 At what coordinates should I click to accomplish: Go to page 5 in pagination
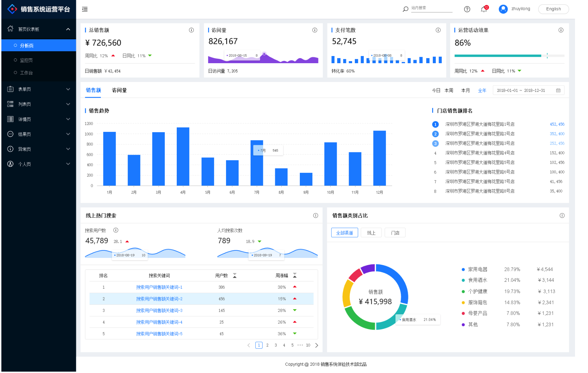[x=292, y=345]
